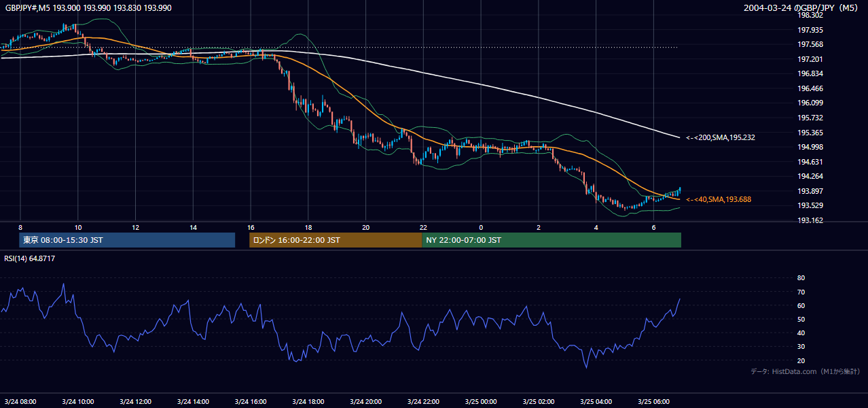Viewport: 868px width, 408px height.
Task: Click the 3/24 16:00 time axis label
Action: coord(251,401)
